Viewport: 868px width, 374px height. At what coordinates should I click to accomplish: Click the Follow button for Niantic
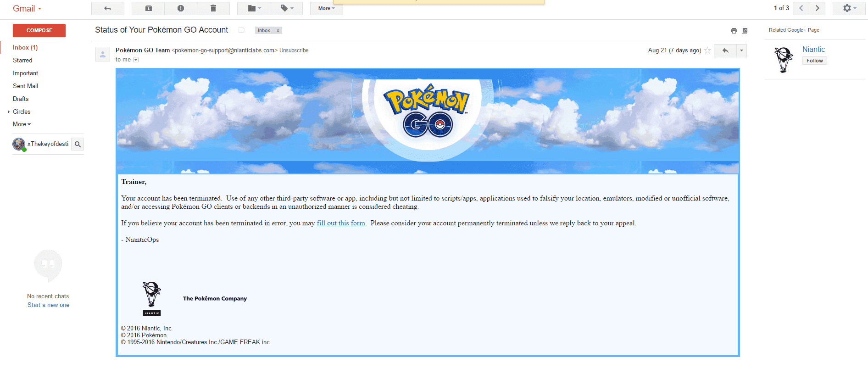click(x=814, y=61)
